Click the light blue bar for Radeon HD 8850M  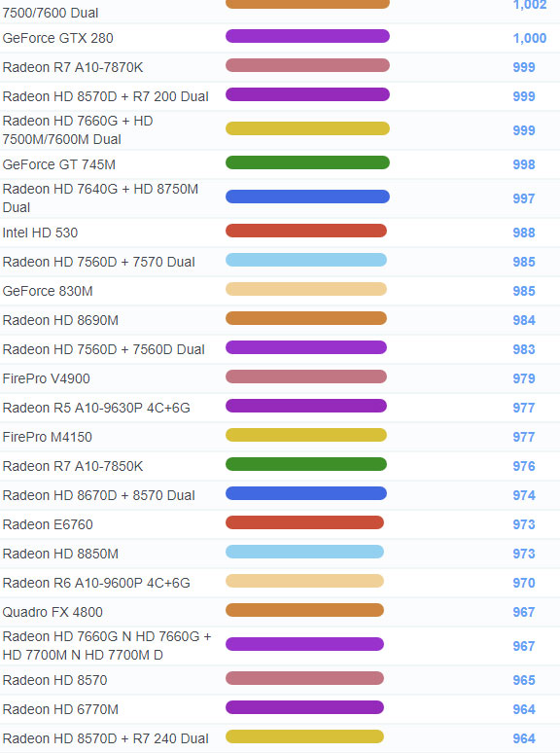click(304, 552)
